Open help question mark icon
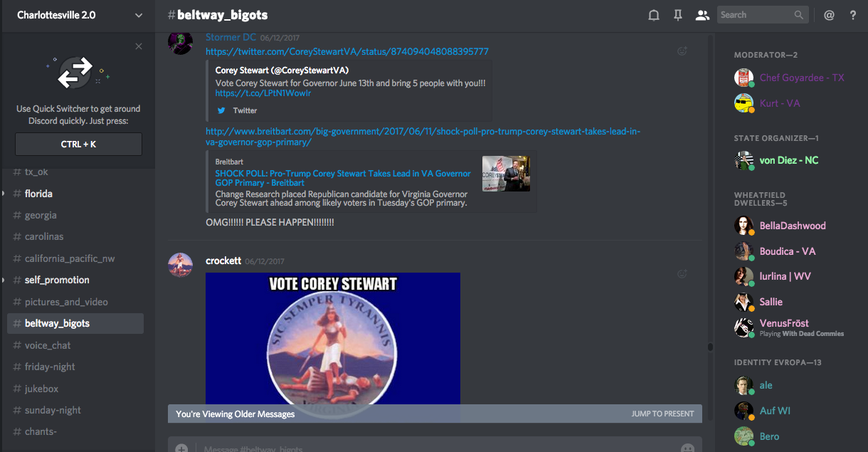Image resolution: width=868 pixels, height=452 pixels. pyautogui.click(x=853, y=15)
